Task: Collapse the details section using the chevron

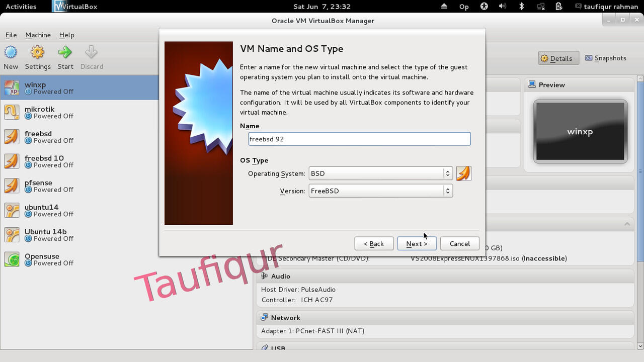Action: coord(626,224)
